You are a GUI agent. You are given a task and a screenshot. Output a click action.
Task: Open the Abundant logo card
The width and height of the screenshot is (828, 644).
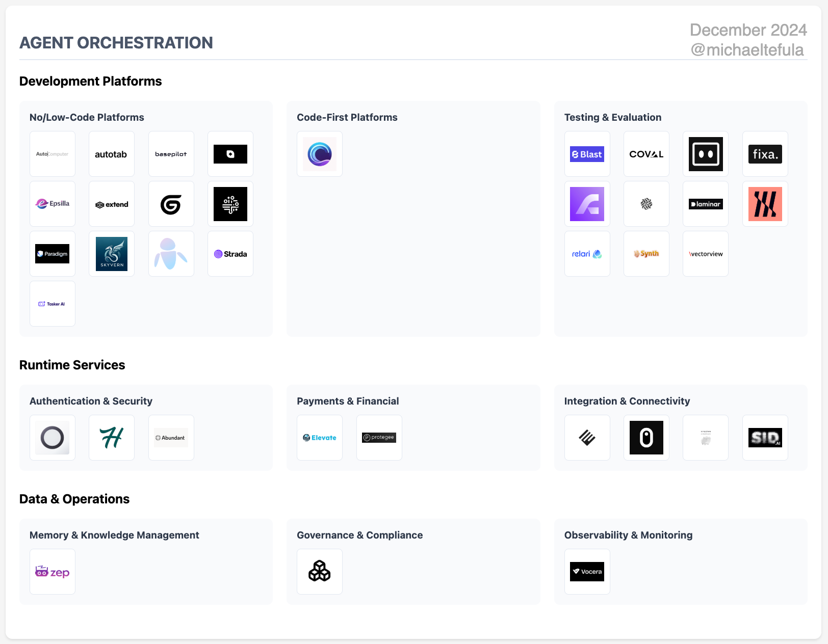point(171,438)
